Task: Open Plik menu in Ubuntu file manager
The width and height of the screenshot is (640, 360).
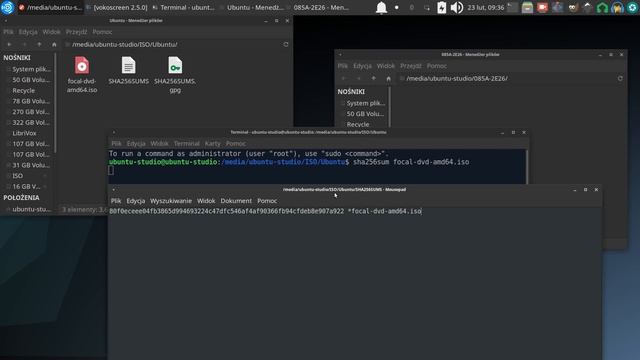Action: (8, 31)
